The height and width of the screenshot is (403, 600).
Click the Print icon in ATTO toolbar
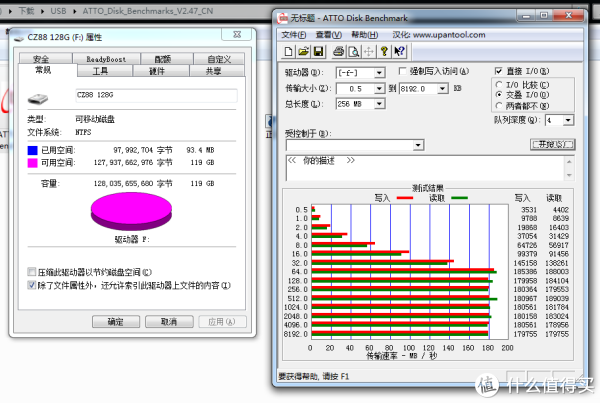[338, 52]
